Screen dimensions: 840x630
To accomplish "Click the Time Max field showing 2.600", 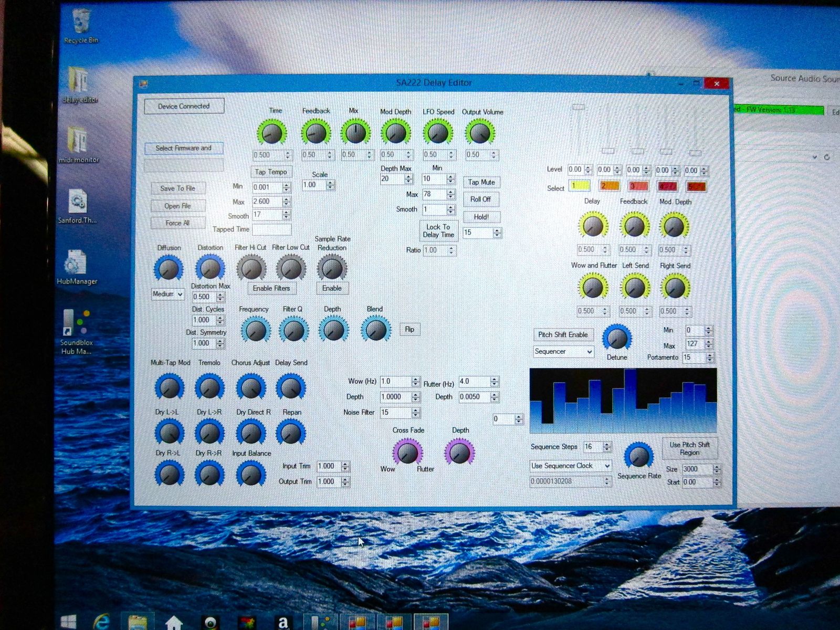I will [x=271, y=202].
